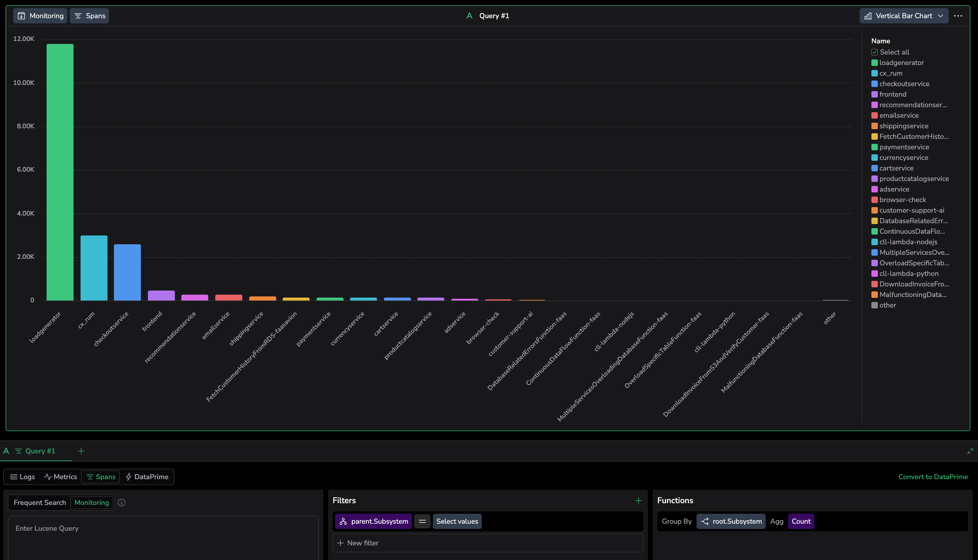The width and height of the screenshot is (978, 560).
Task: Click Convert to DataPrime link
Action: click(x=933, y=477)
